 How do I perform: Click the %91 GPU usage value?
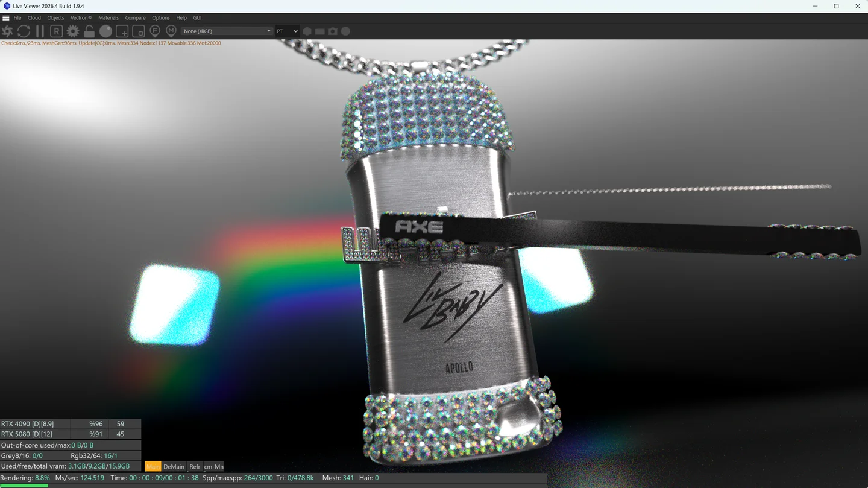coord(96,434)
